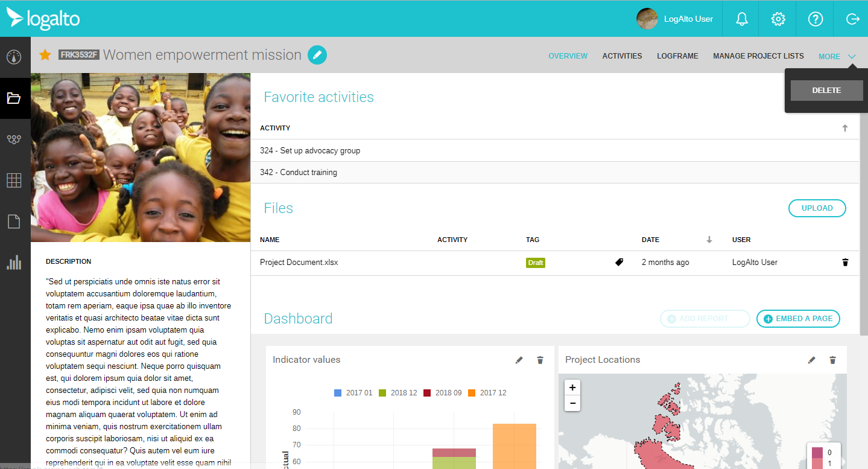Zoom in on the Project Locations map
Screen dimensions: 868x469
[572, 388]
